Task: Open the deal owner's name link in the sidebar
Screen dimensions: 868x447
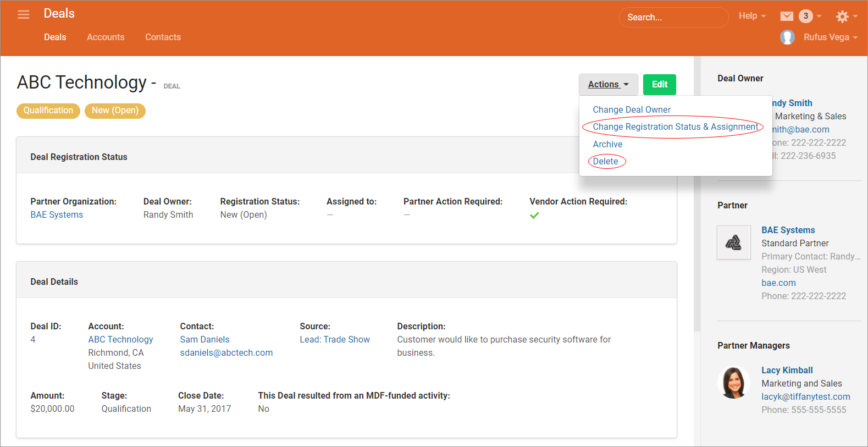Action: coord(792,103)
